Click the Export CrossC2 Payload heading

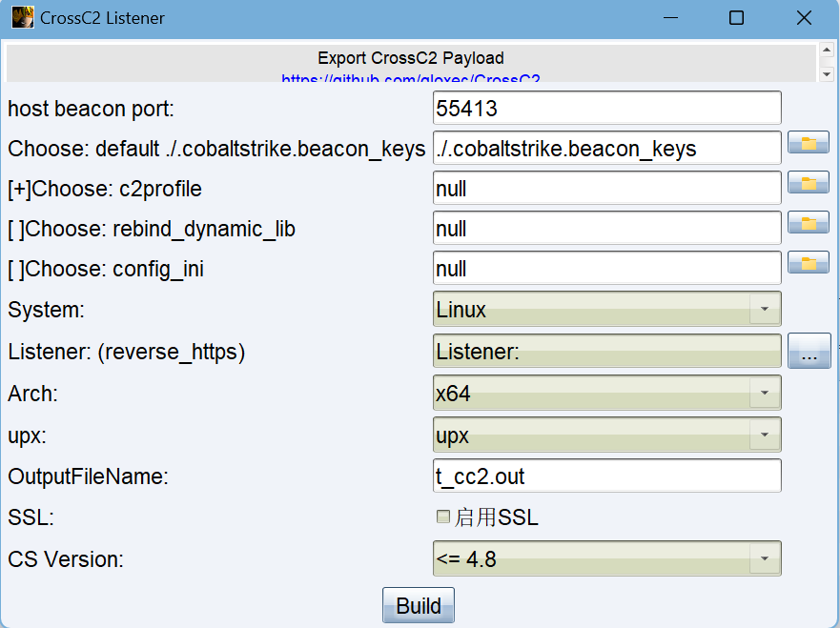411,58
